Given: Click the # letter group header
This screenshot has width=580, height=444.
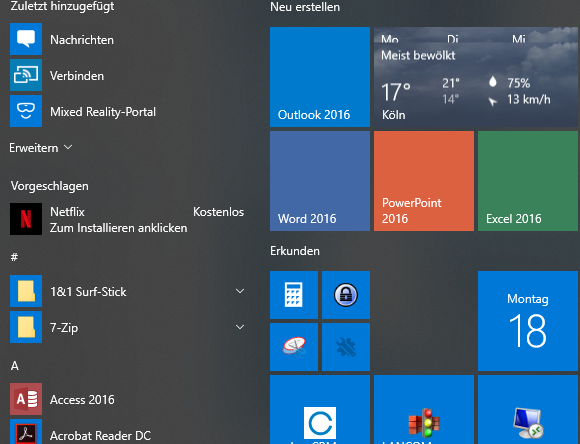Looking at the screenshot, I should [x=14, y=257].
